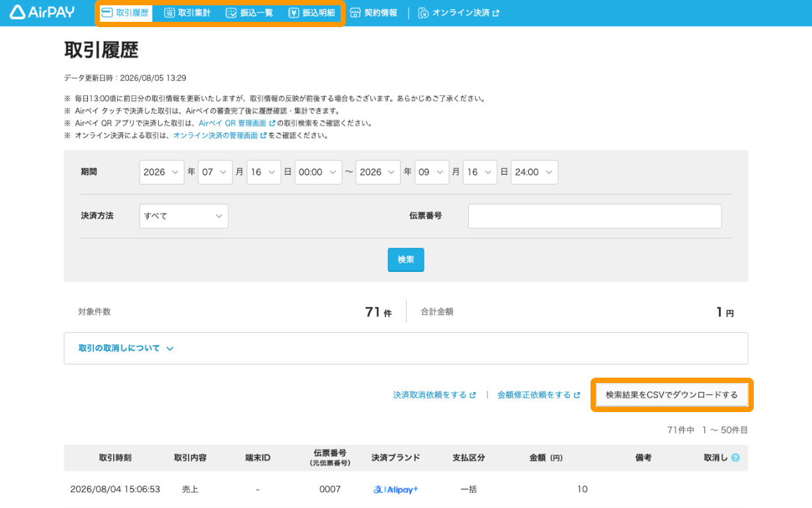This screenshot has height=508, width=812.
Task: Open オンライン決済 in the header
Action: 458,13
